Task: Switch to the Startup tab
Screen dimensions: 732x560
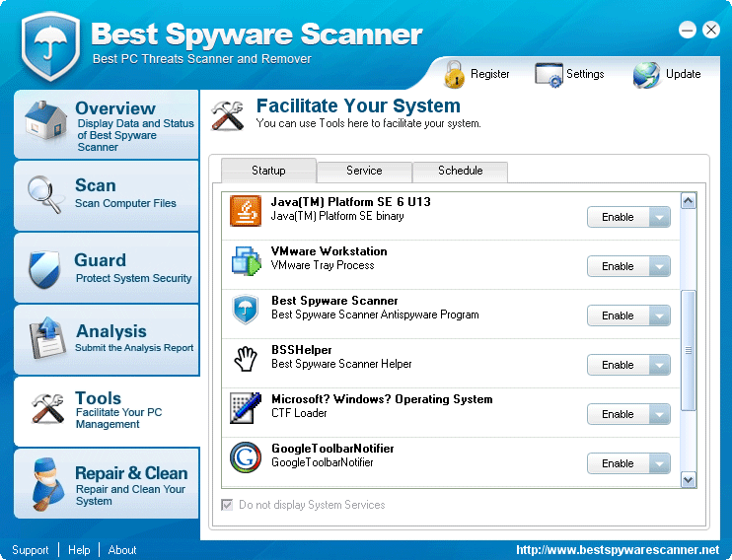Action: (268, 171)
